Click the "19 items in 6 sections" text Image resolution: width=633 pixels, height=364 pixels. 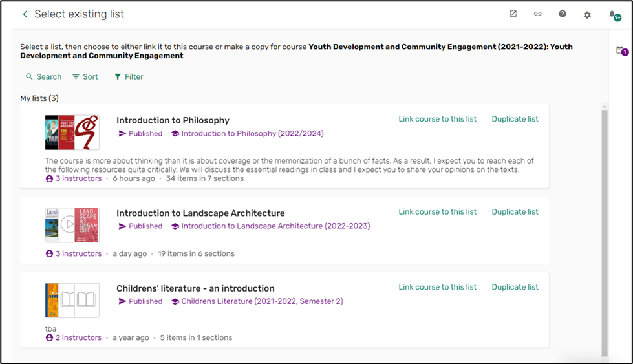[196, 254]
